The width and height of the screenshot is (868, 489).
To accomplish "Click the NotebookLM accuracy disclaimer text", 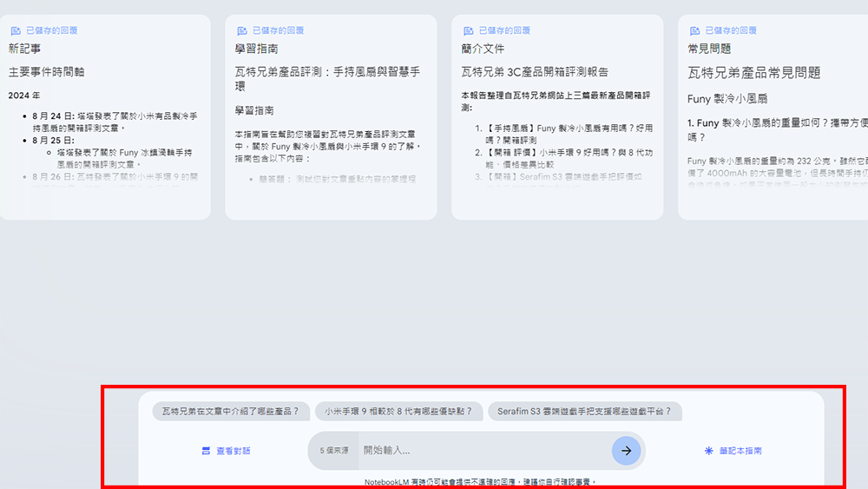I will coord(480,482).
